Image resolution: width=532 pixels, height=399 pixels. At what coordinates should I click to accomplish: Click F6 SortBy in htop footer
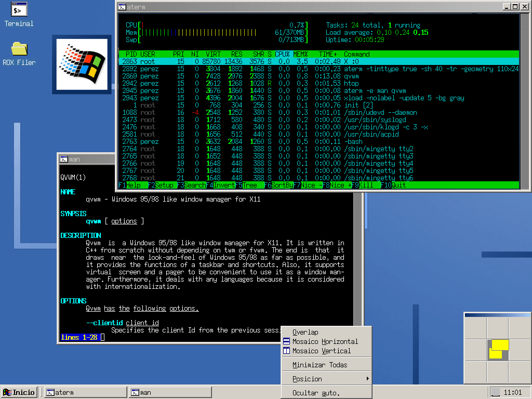[x=278, y=185]
